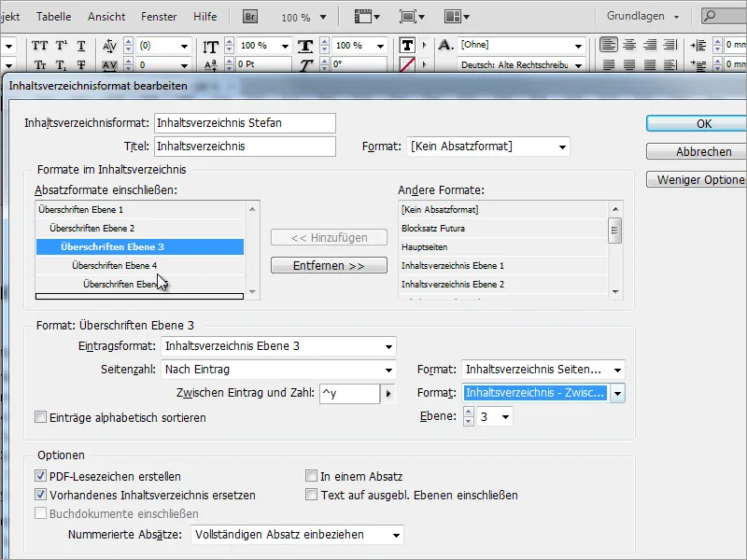747x560 pixels.
Task: Uncheck Vorhandenes Inhaltsverzeichnis ersetzen
Action: tap(40, 495)
